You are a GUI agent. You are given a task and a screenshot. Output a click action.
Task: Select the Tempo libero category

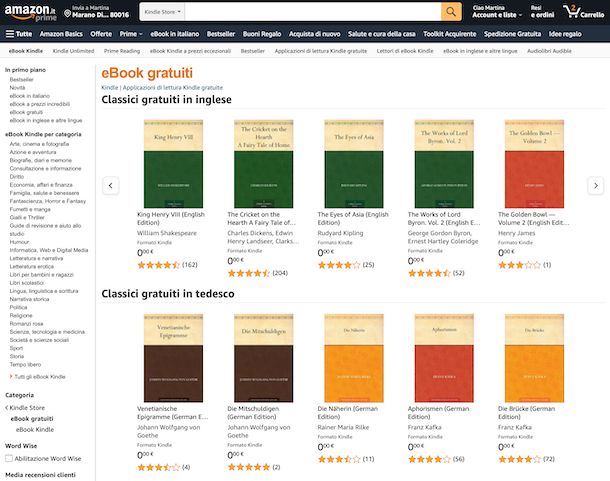(25, 364)
